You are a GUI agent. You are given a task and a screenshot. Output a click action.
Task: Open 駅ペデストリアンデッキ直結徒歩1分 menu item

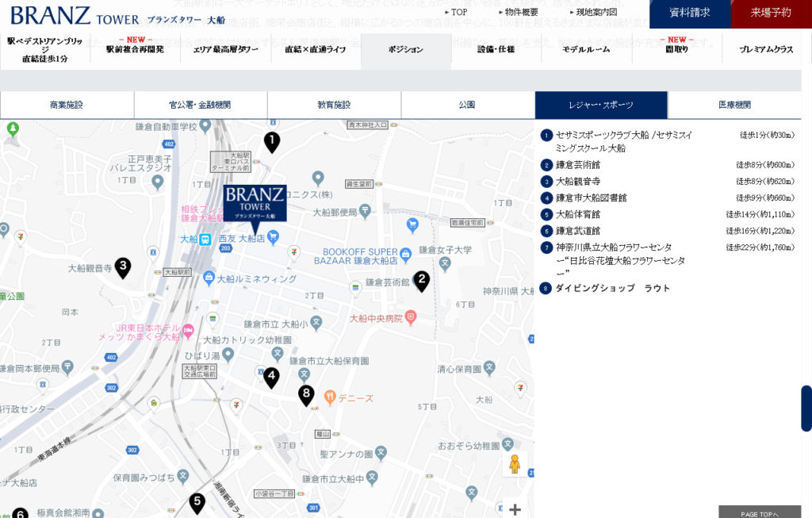point(45,50)
